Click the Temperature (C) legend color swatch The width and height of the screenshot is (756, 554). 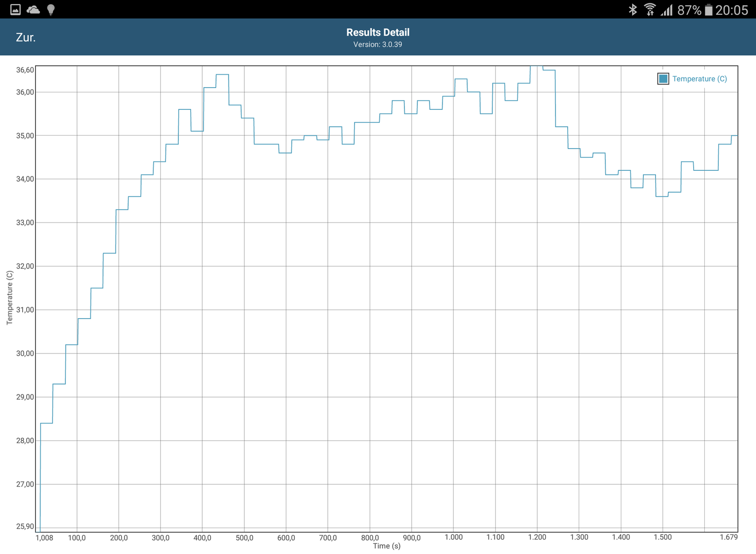663,79
